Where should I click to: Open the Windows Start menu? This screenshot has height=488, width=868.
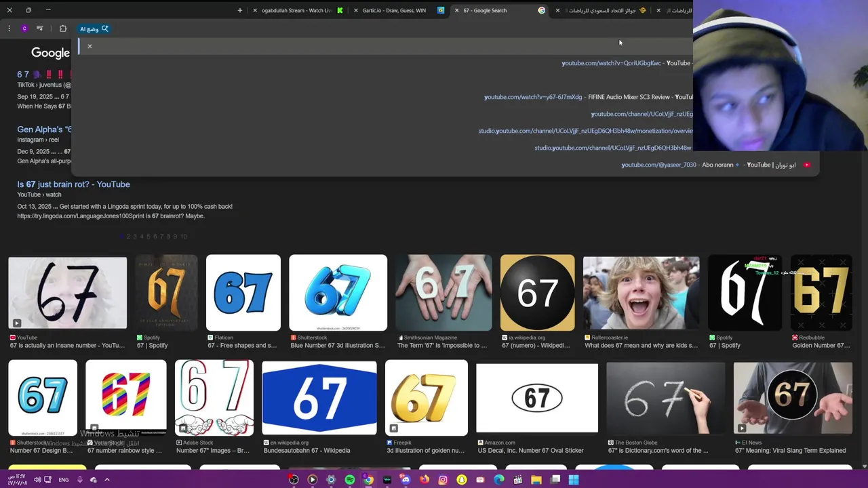[x=574, y=480]
